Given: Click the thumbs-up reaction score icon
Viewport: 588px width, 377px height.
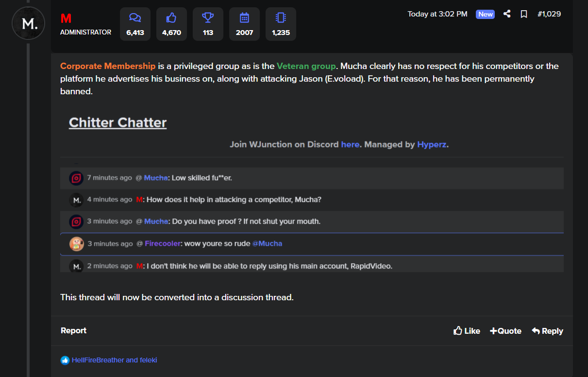Looking at the screenshot, I should pyautogui.click(x=171, y=18).
